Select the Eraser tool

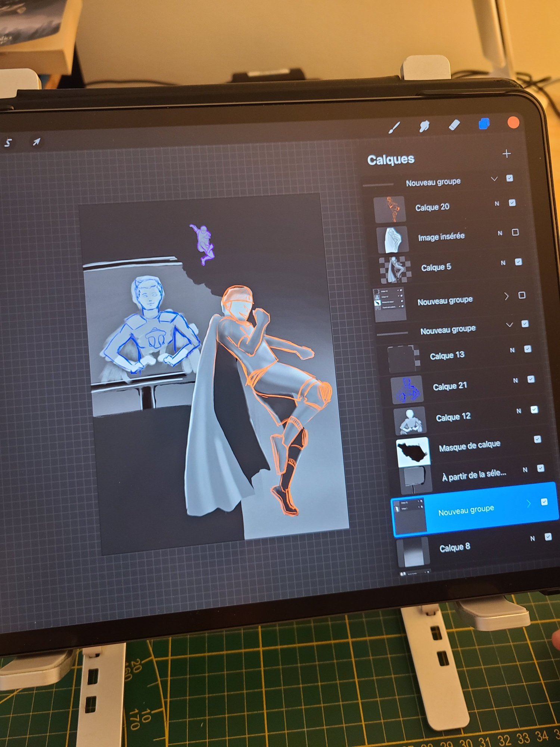[454, 125]
